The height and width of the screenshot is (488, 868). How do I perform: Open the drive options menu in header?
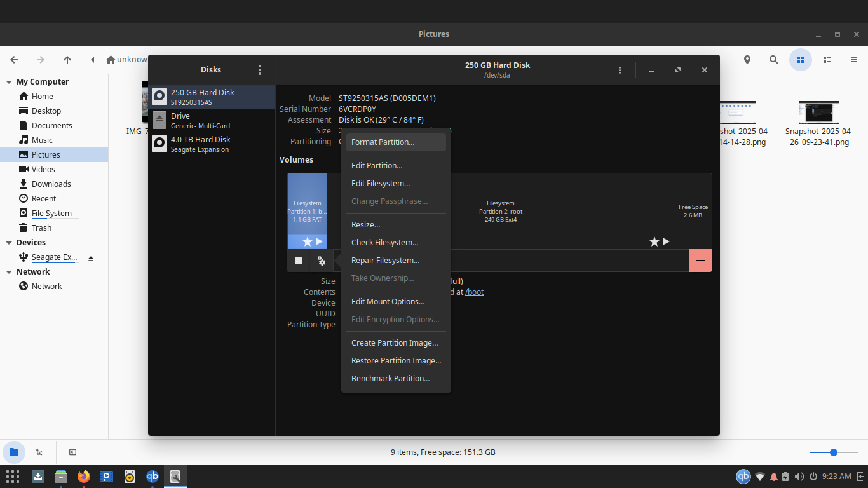point(620,70)
